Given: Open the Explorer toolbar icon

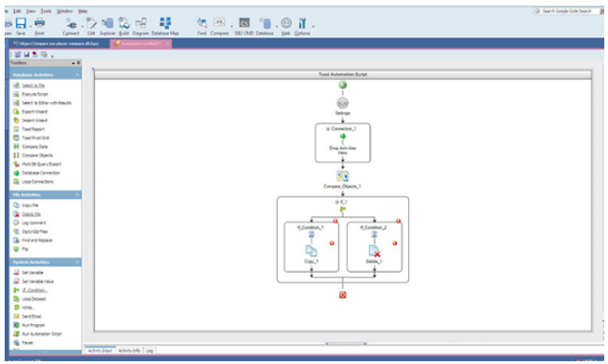Looking at the screenshot, I should pyautogui.click(x=108, y=23).
